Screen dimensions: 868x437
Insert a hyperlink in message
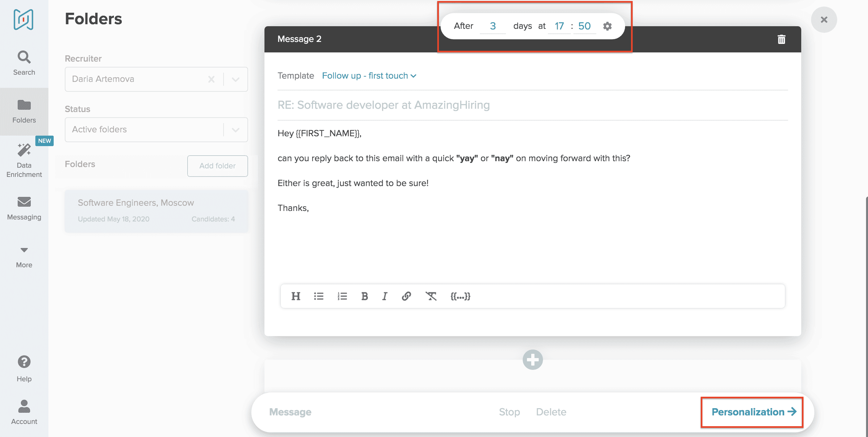(x=407, y=296)
